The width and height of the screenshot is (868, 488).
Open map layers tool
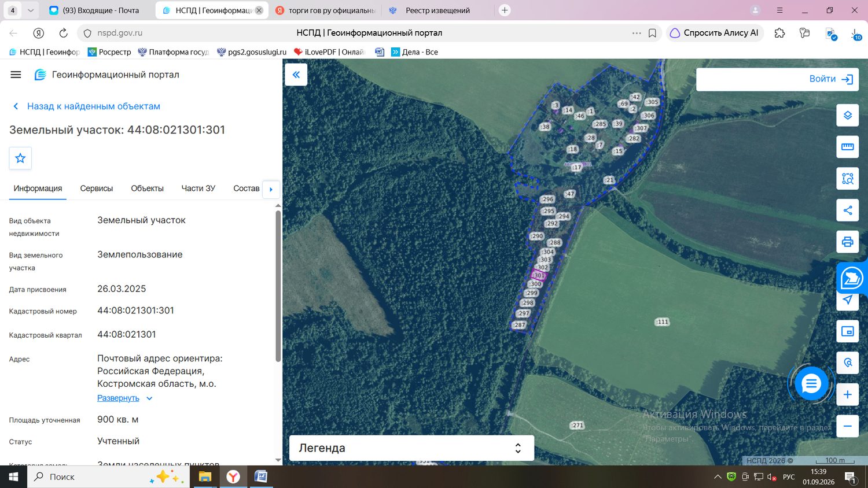point(847,116)
